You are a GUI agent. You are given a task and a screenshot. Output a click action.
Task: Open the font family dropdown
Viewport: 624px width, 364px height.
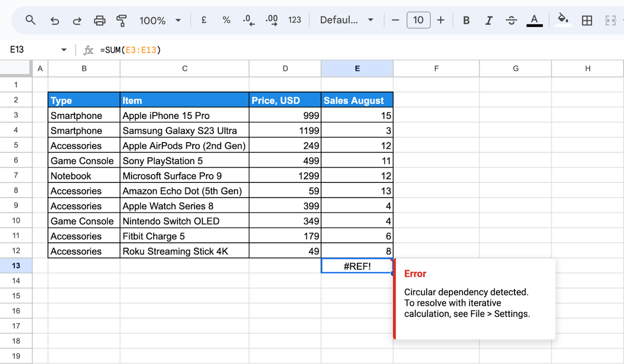click(347, 20)
